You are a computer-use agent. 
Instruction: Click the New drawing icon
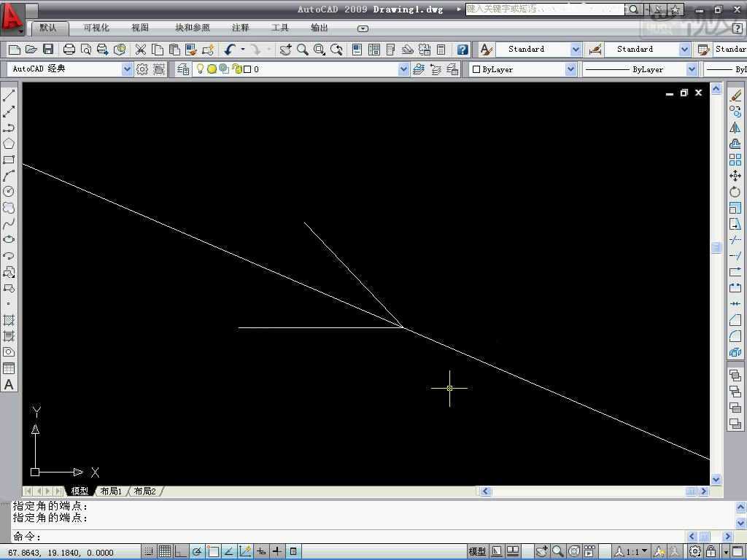[15, 49]
